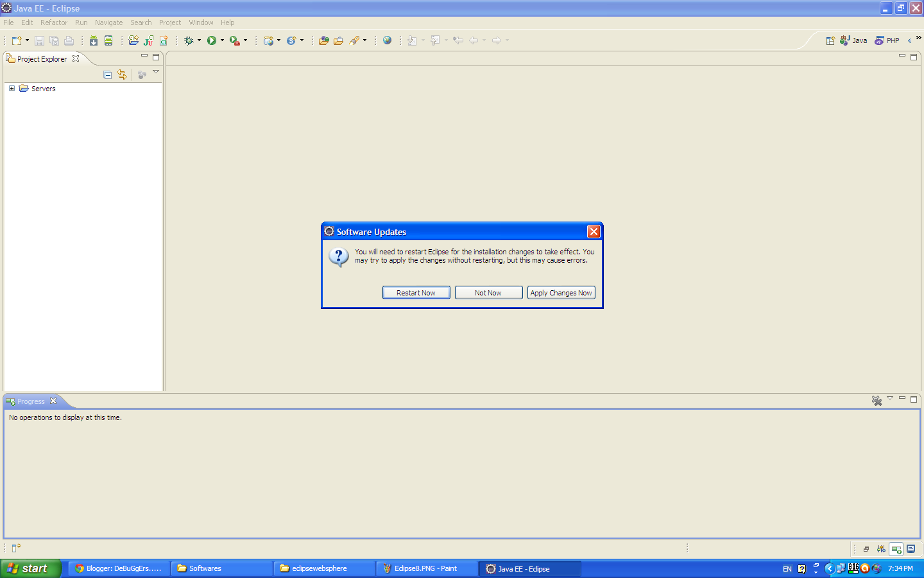Click the Previous Annotation toolbar icon
924x578 pixels.
click(x=435, y=40)
